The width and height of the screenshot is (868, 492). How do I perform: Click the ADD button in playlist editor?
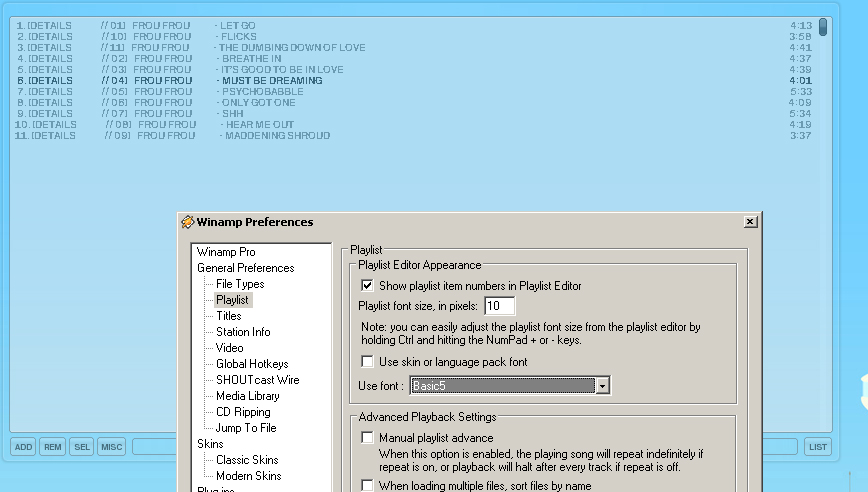[x=23, y=447]
